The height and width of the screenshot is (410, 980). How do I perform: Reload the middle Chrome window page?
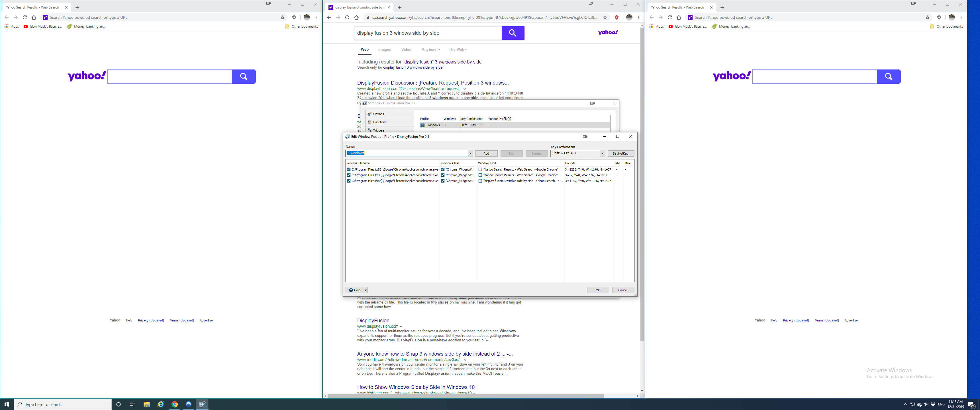[x=347, y=17]
